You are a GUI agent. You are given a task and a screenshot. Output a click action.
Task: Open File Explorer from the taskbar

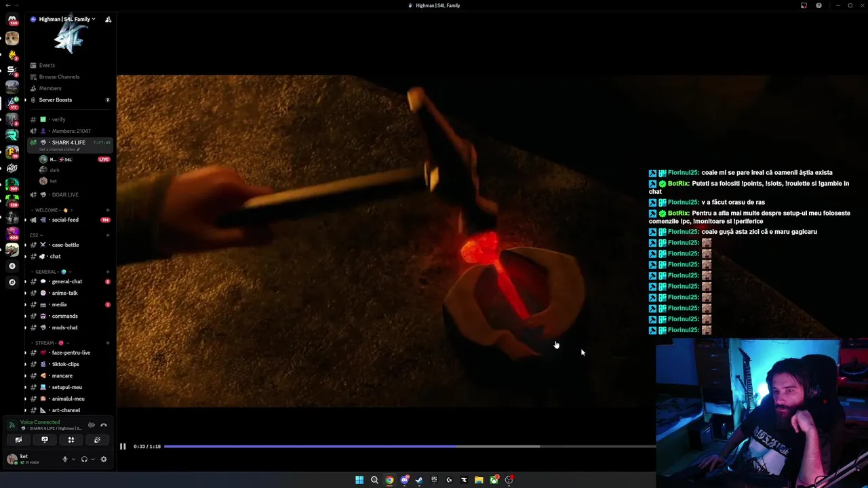(x=479, y=480)
